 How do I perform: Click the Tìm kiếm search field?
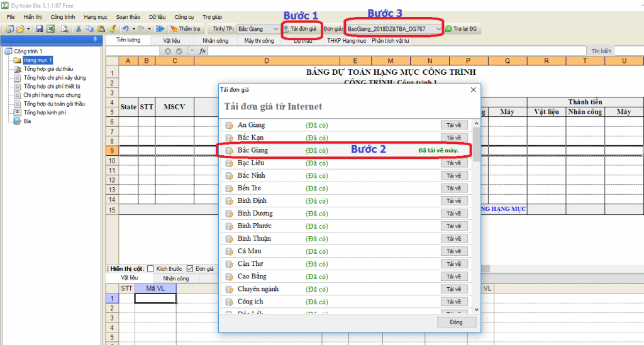[629, 51]
